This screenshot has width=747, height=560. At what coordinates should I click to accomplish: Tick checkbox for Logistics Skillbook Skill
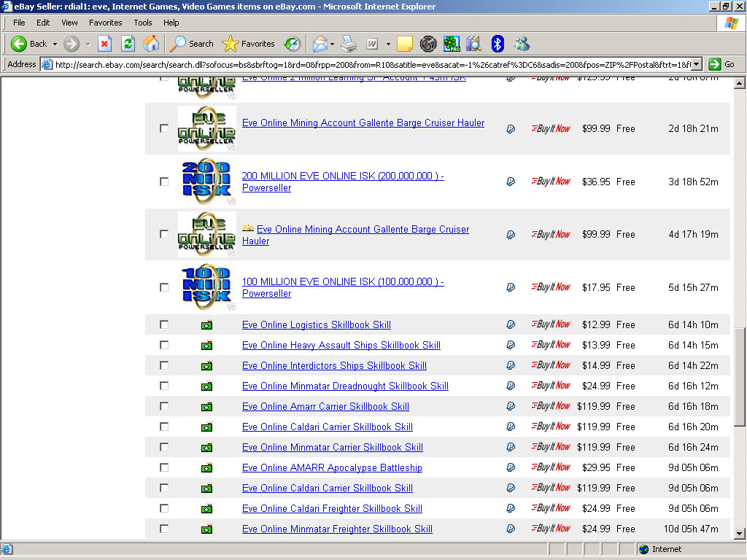(x=164, y=324)
